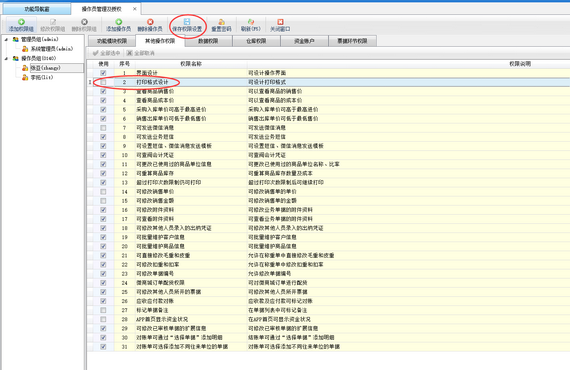Collapse the 管理员组(admin) tree node
570x370 pixels.
(6, 39)
